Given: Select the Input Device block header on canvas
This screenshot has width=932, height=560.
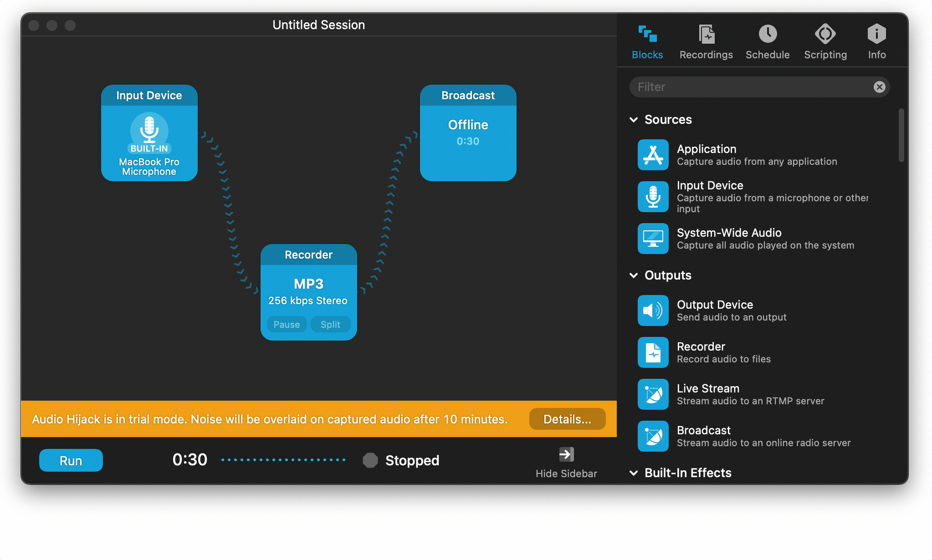Looking at the screenshot, I should point(149,95).
